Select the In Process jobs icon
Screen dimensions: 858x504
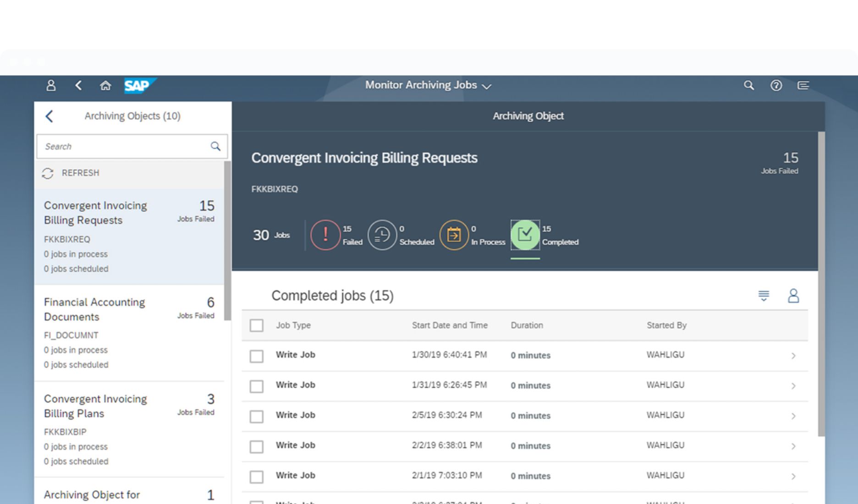point(454,235)
